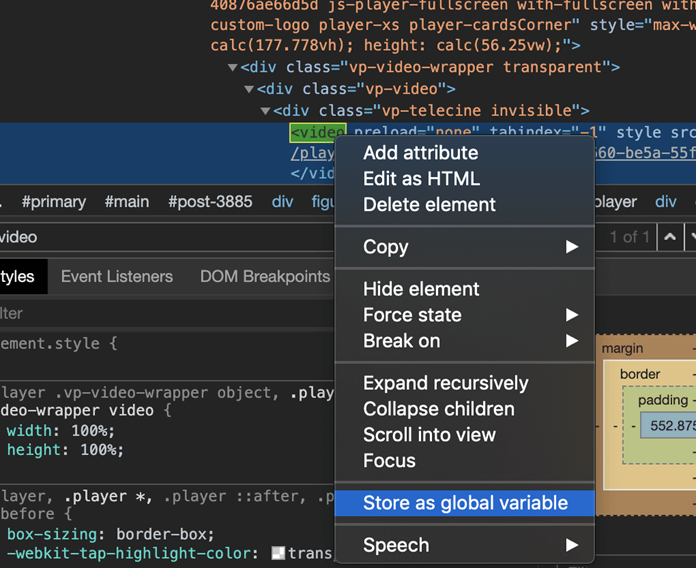The height and width of the screenshot is (568, 696).
Task: Collapse the vp-video div node
Action: pyautogui.click(x=249, y=89)
